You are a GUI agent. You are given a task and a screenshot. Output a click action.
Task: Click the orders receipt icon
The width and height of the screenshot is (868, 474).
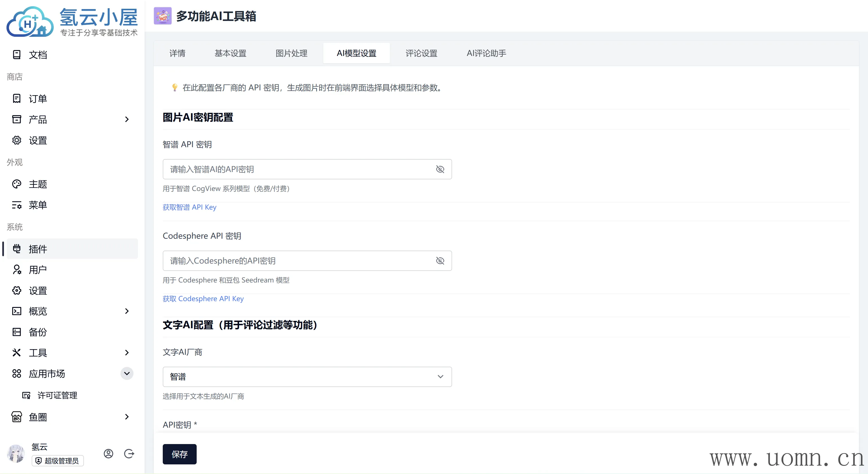pos(16,98)
